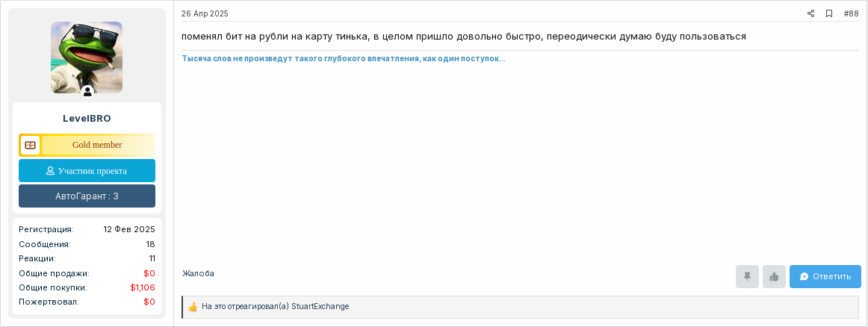Bookmark this post with the bookmark icon
868x327 pixels.
[828, 14]
